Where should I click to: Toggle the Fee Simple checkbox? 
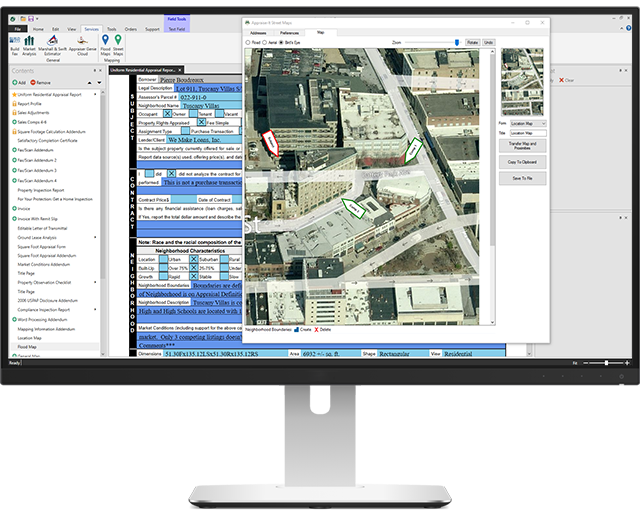pos(201,122)
